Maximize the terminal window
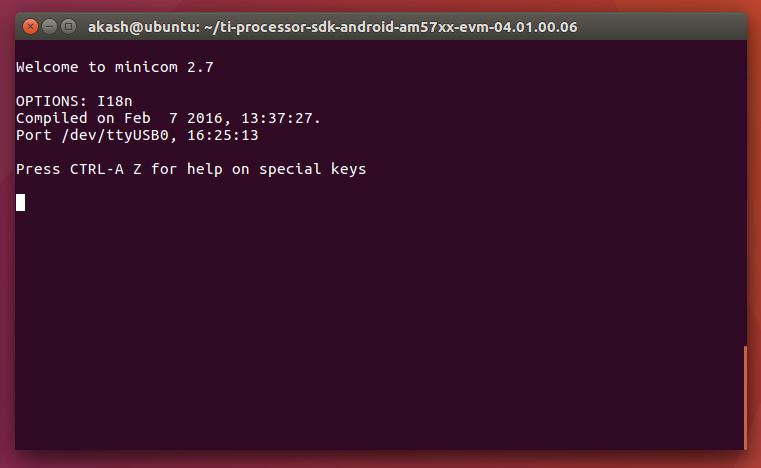The image size is (761, 468). click(x=68, y=27)
